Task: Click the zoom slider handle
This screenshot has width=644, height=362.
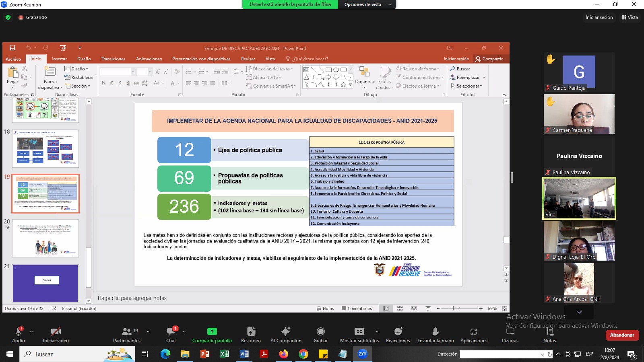Action: [x=454, y=309]
